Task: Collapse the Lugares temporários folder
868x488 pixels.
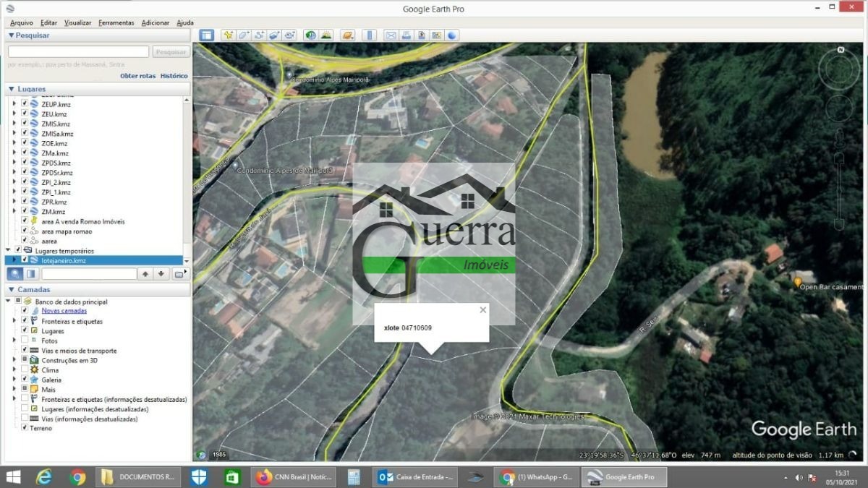Action: click(9, 250)
